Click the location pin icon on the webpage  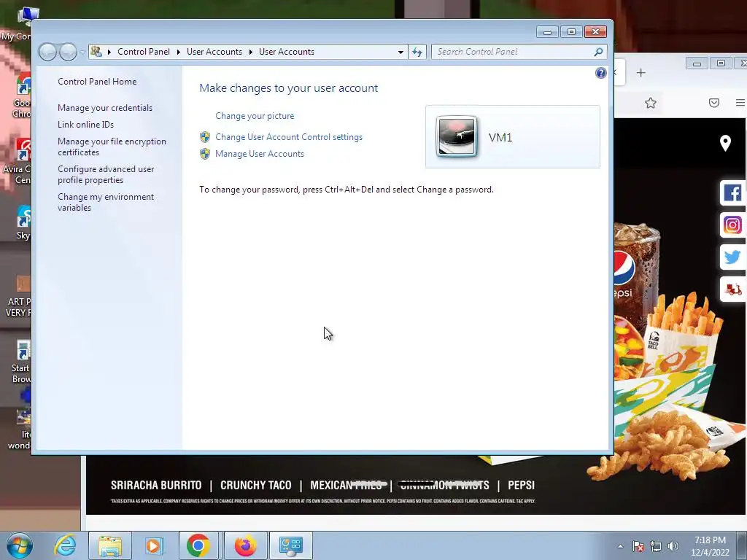coord(725,143)
